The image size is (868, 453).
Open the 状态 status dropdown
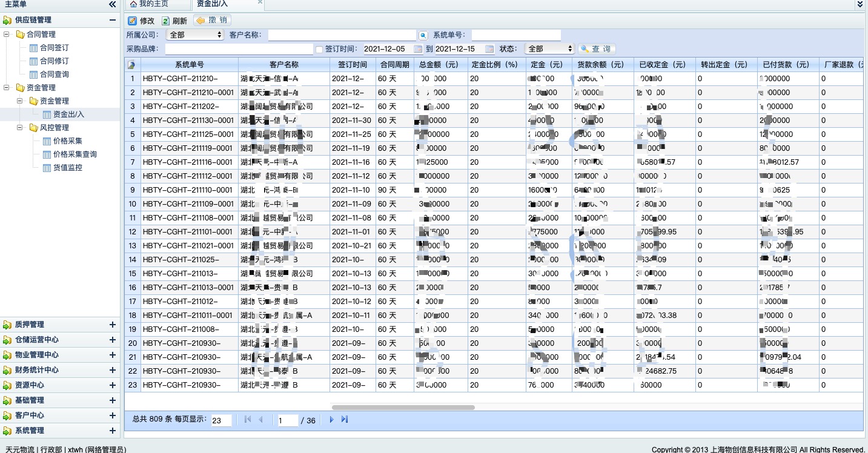[549, 49]
